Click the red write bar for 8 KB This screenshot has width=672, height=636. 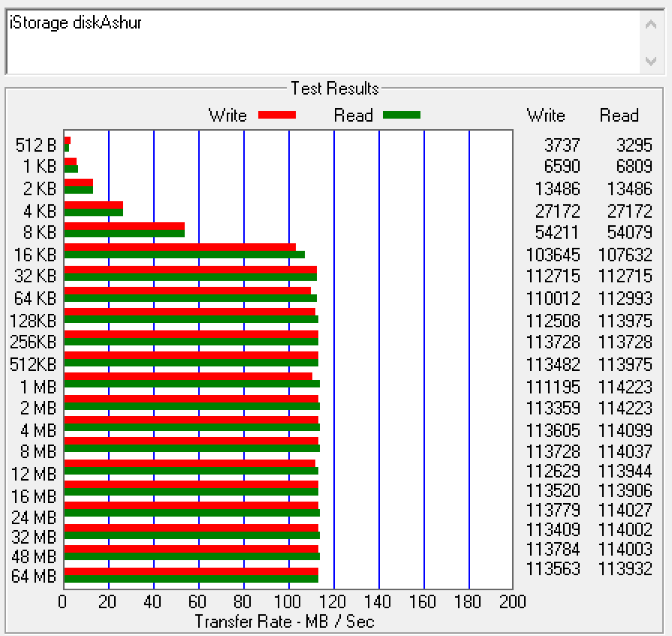[x=124, y=226]
